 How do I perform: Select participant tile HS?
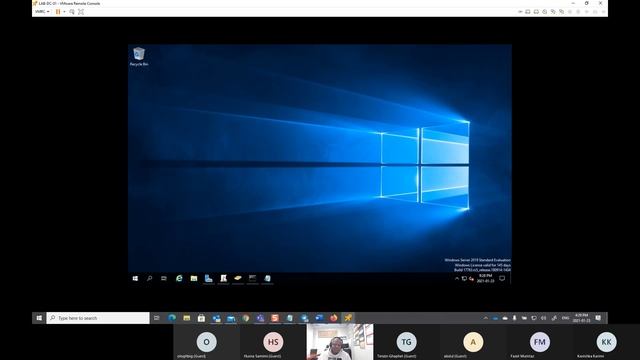273,342
